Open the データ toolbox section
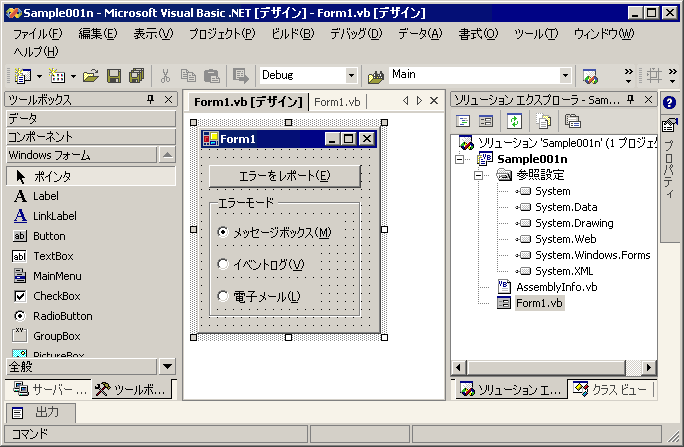The width and height of the screenshot is (684, 447). pyautogui.click(x=91, y=118)
